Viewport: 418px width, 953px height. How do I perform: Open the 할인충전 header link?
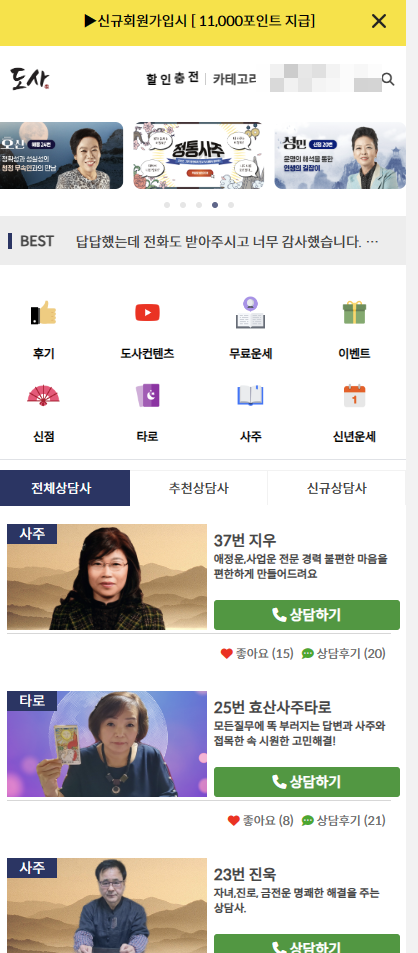(x=173, y=79)
